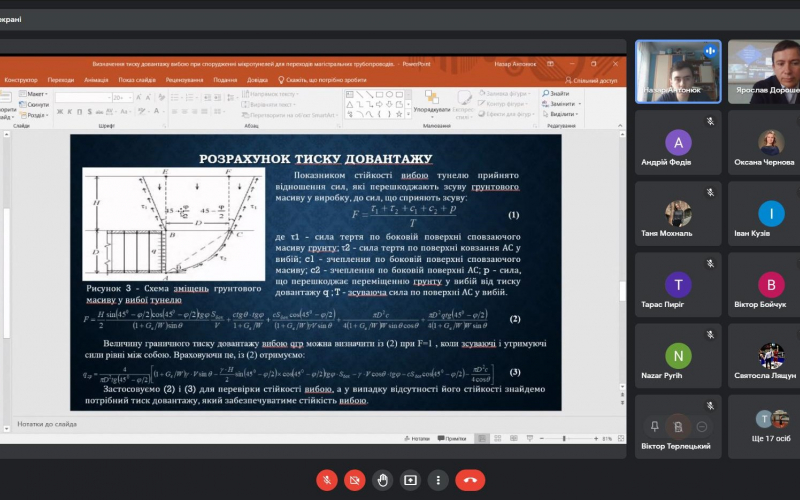The height and width of the screenshot is (500, 800).
Task: Increase font size with the larger A icon
Action: pos(138,97)
